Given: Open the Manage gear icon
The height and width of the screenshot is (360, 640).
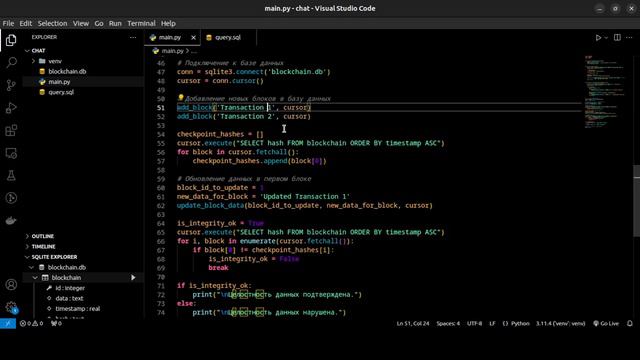Looking at the screenshot, I should pyautogui.click(x=11, y=307).
